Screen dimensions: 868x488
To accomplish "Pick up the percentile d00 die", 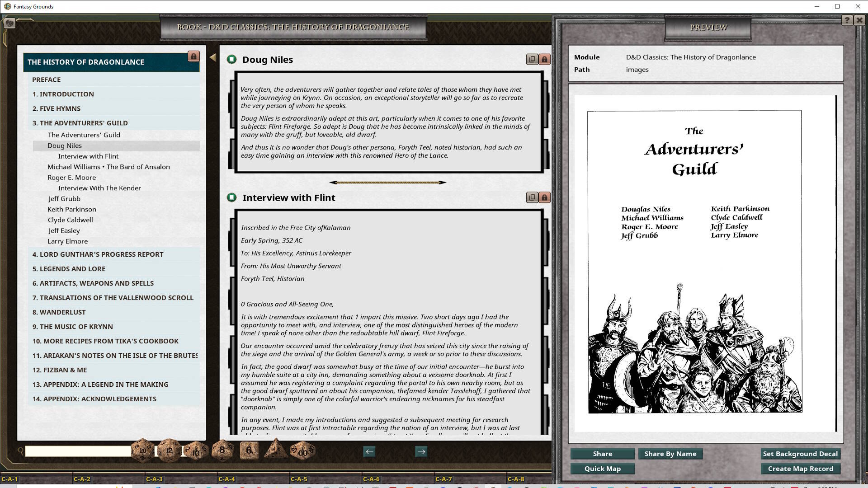I will coord(302,450).
